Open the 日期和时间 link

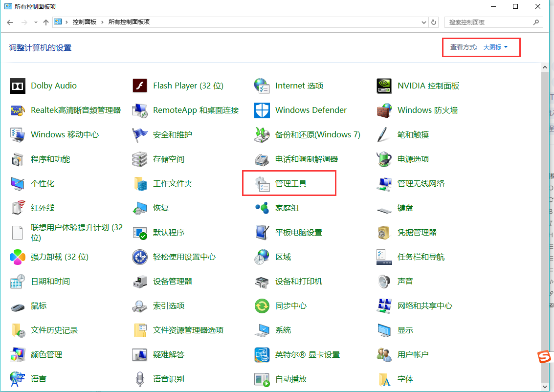pyautogui.click(x=50, y=282)
